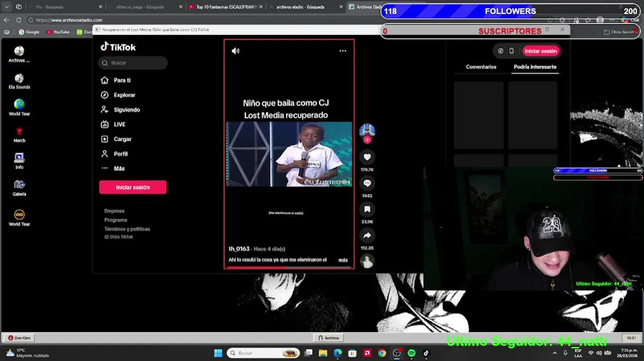Screen dimensions: 644x361
Task: Reload the page with refresh icon
Action: [x=19, y=20]
